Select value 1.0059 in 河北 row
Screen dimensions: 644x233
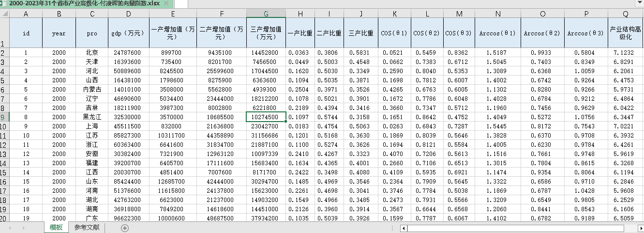click(x=586, y=71)
